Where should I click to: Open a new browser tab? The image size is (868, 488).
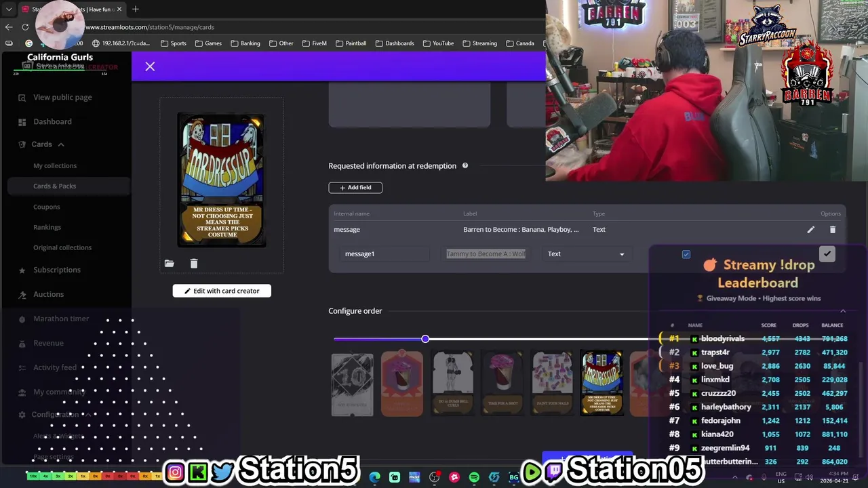pyautogui.click(x=136, y=9)
